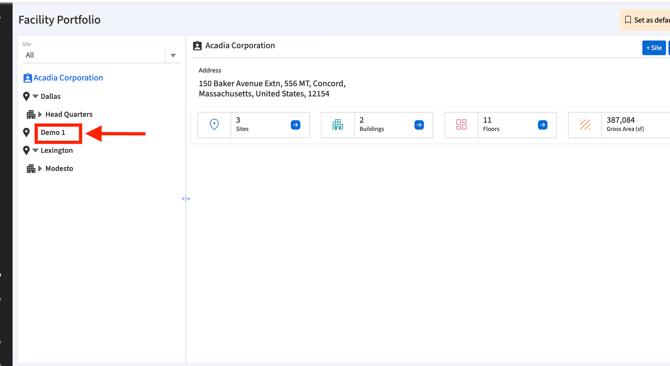Collapse the Dallas site node
Image resolution: width=670 pixels, height=366 pixels.
35,96
